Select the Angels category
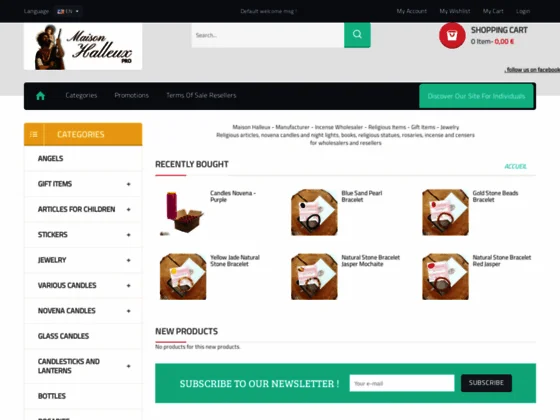The image size is (560, 420). [x=83, y=159]
